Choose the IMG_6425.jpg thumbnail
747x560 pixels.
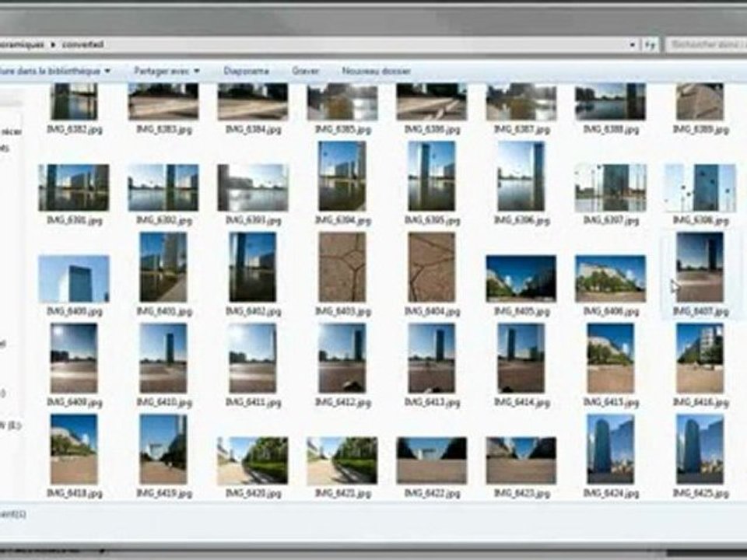[700, 449]
